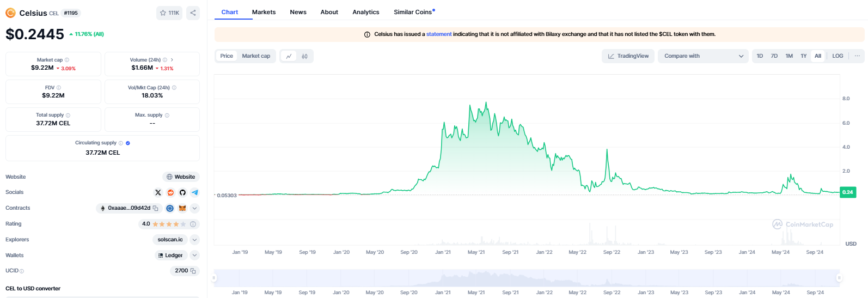868x298 pixels.
Task: Open the Volume (24h) details arrow
Action: pos(172,60)
